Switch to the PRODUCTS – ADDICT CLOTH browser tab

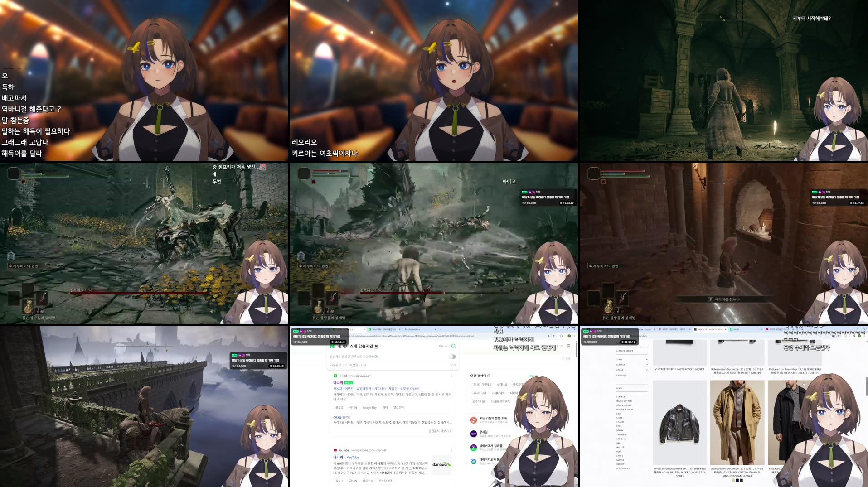[708, 329]
